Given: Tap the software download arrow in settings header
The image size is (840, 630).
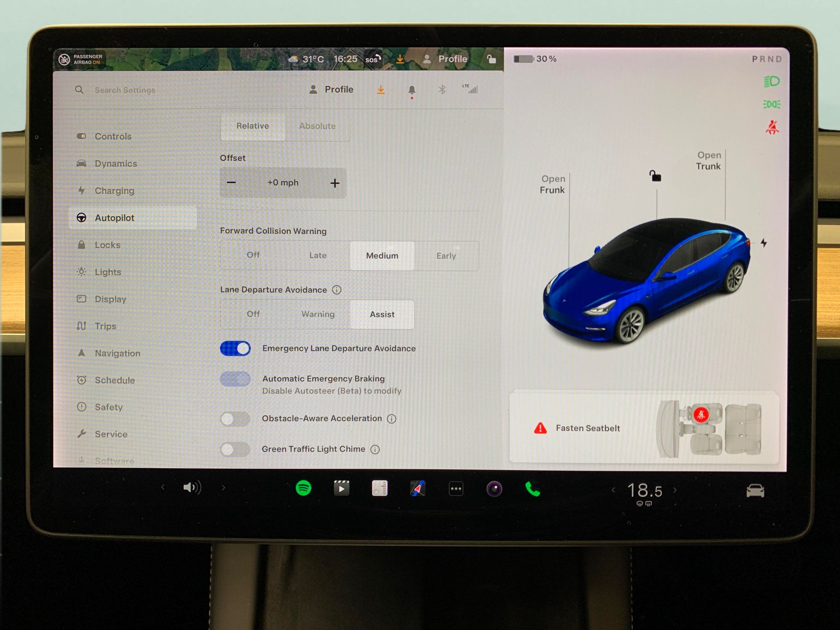Looking at the screenshot, I should [x=381, y=89].
